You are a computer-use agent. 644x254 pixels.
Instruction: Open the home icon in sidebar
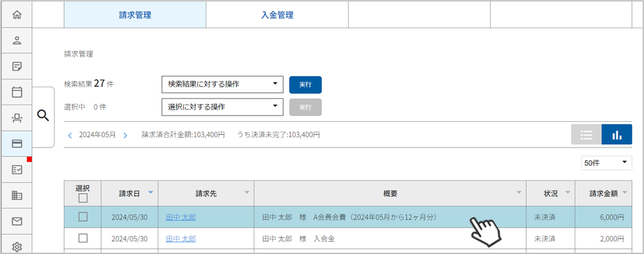[x=17, y=15]
